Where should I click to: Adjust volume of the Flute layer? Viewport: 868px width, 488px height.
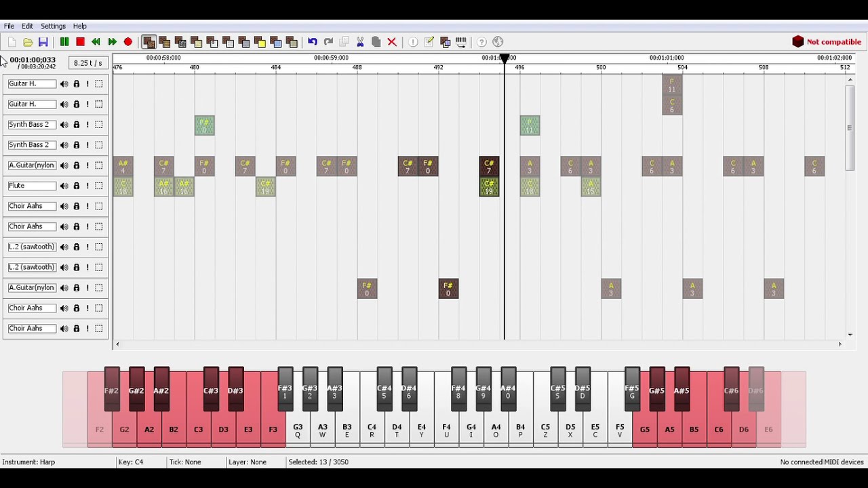64,186
